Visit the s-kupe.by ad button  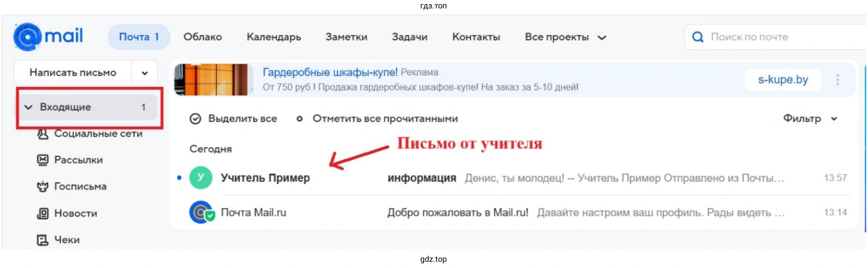783,80
